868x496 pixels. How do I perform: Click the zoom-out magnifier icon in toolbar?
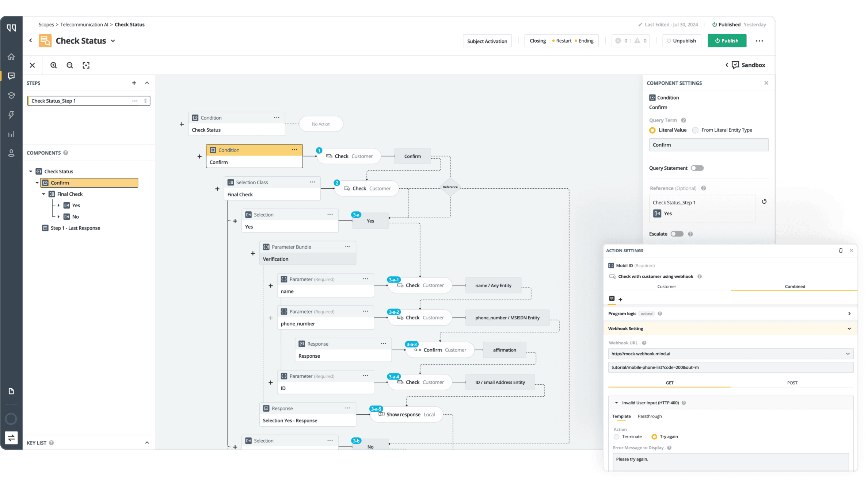[70, 65]
